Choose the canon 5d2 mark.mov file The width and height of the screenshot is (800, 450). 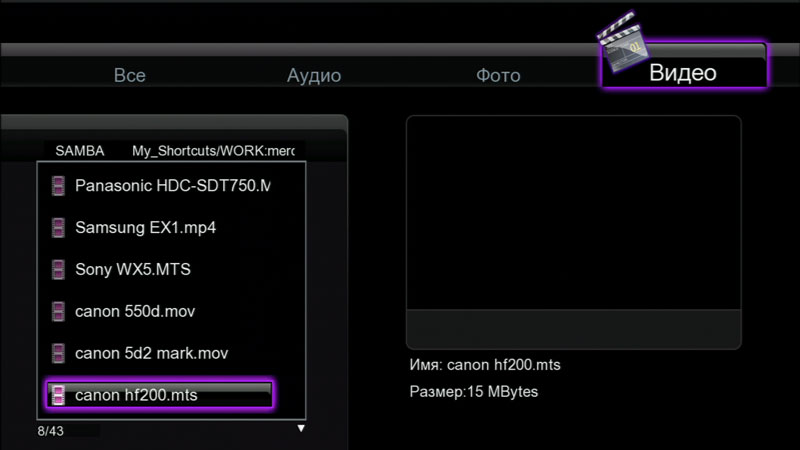coord(152,353)
